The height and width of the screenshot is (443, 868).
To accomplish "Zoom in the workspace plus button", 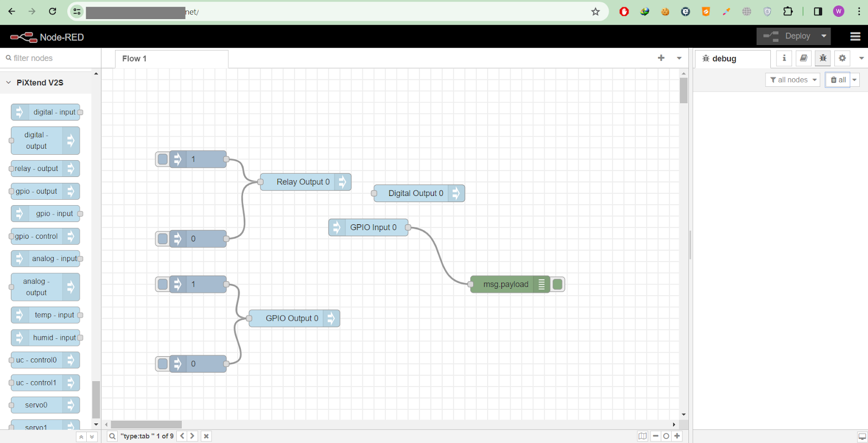I will [677, 436].
